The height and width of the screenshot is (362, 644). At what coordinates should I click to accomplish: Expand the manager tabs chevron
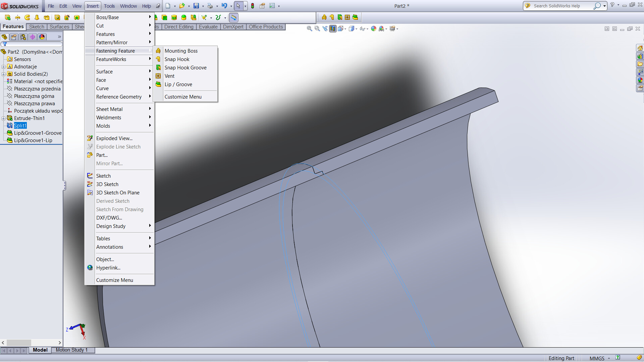(59, 37)
